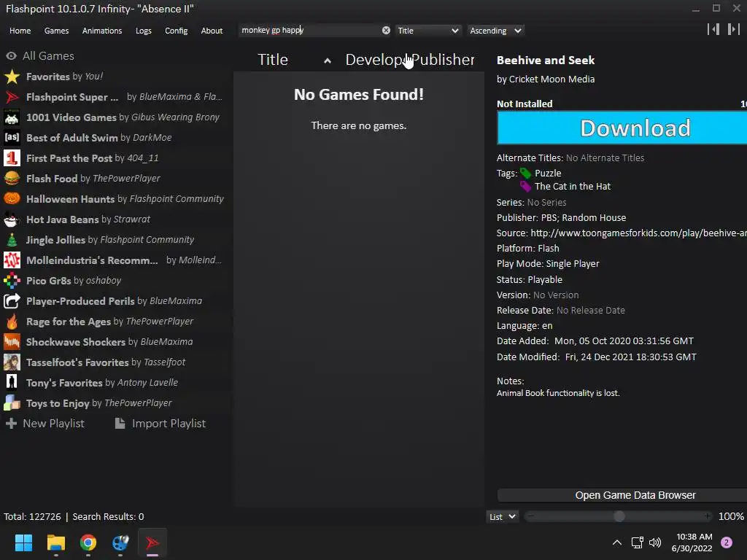Click the 1001 Video Games invader icon
This screenshot has height=560, width=747.
tap(12, 117)
